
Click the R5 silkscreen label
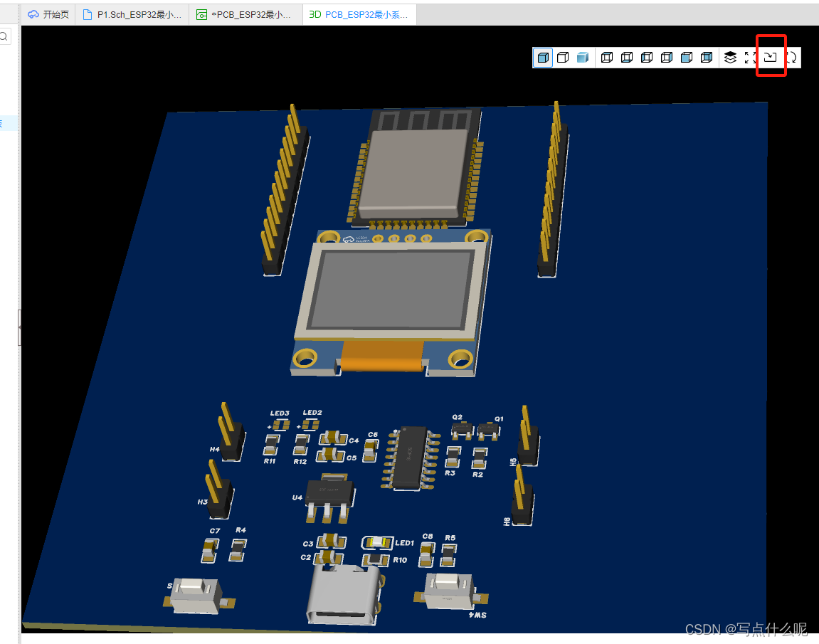(450, 537)
